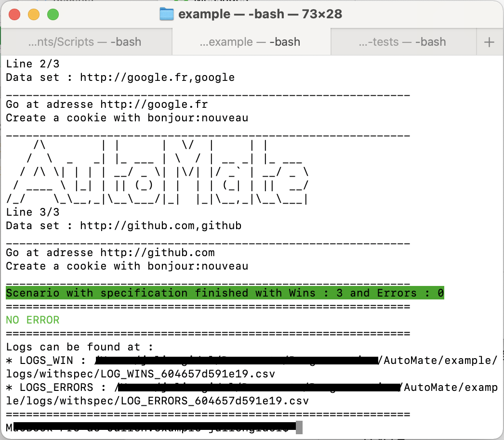Click 'Data set : http://github.com,github' line
Screen dimensions: 504x440
[124, 226]
